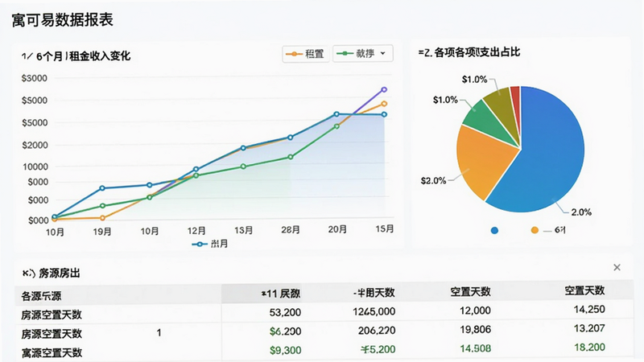Click the green data point above 19月
644x362 pixels.
click(102, 206)
